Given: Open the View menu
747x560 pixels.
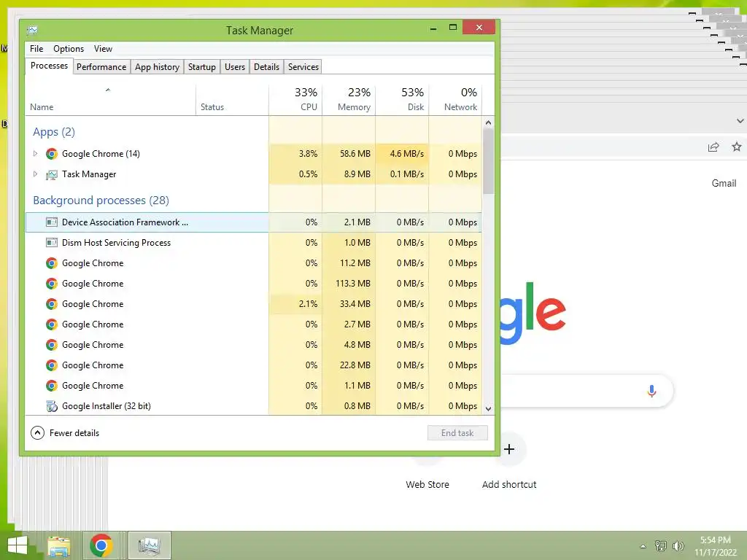Looking at the screenshot, I should point(103,49).
